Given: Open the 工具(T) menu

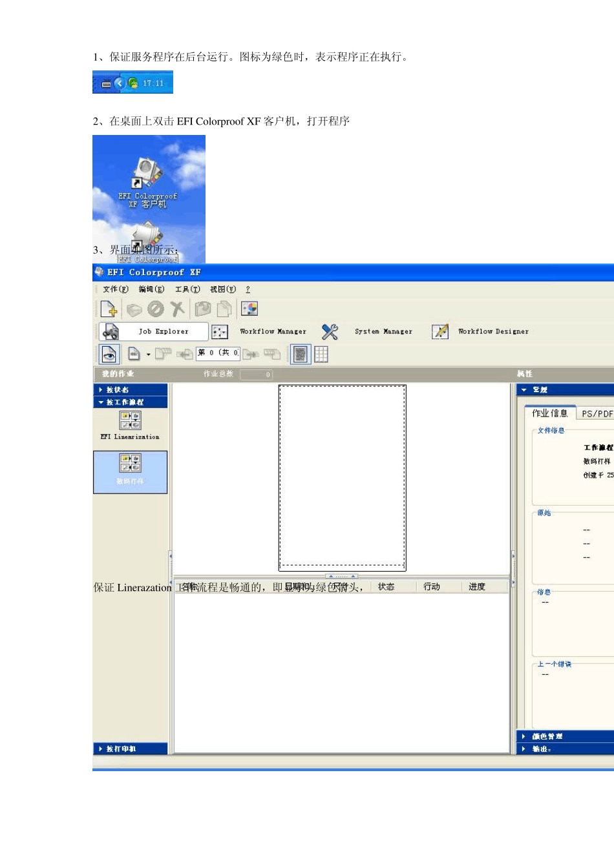Looking at the screenshot, I should pos(187,289).
